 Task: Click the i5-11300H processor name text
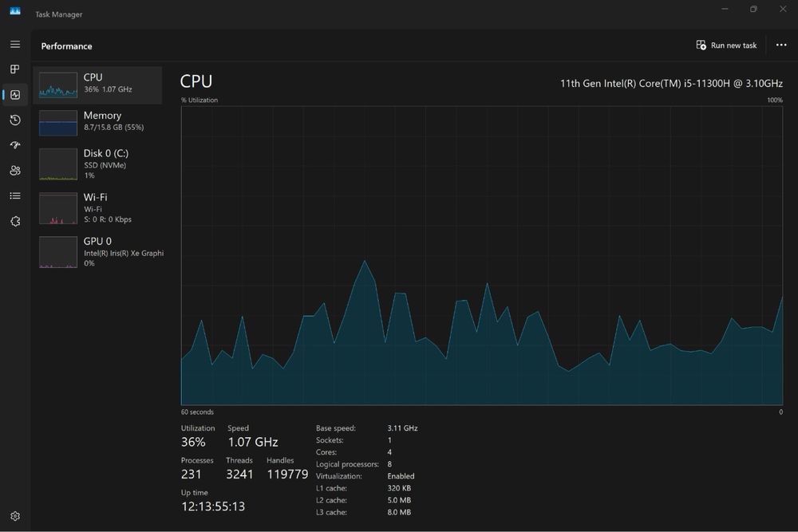[x=671, y=84]
